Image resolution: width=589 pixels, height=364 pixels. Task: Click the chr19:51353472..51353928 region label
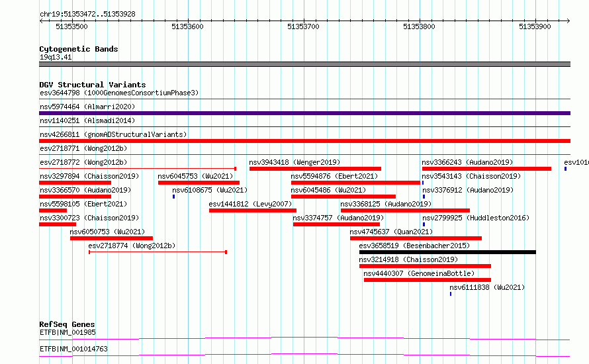coord(87,14)
